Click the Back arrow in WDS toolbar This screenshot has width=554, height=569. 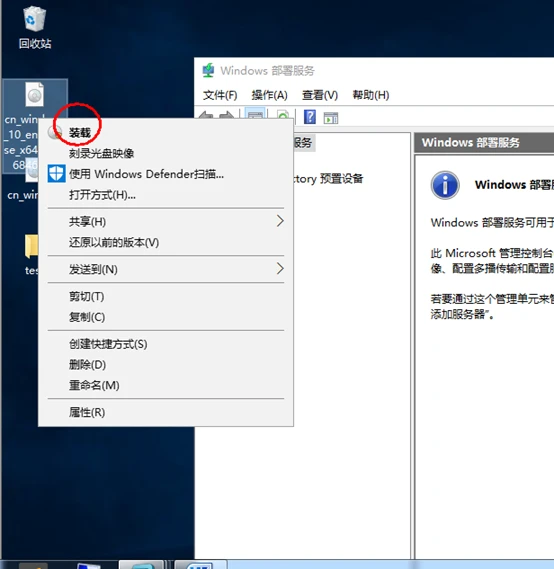coord(206,115)
